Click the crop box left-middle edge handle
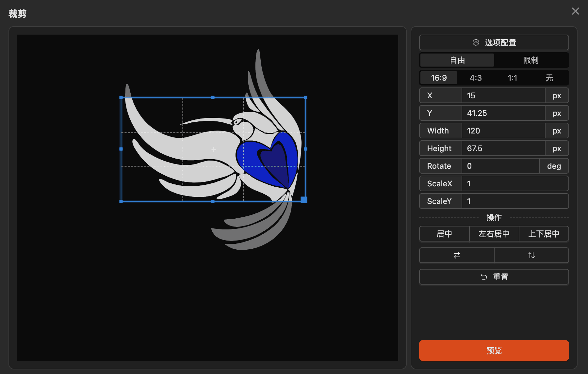The image size is (588, 374). (121, 149)
